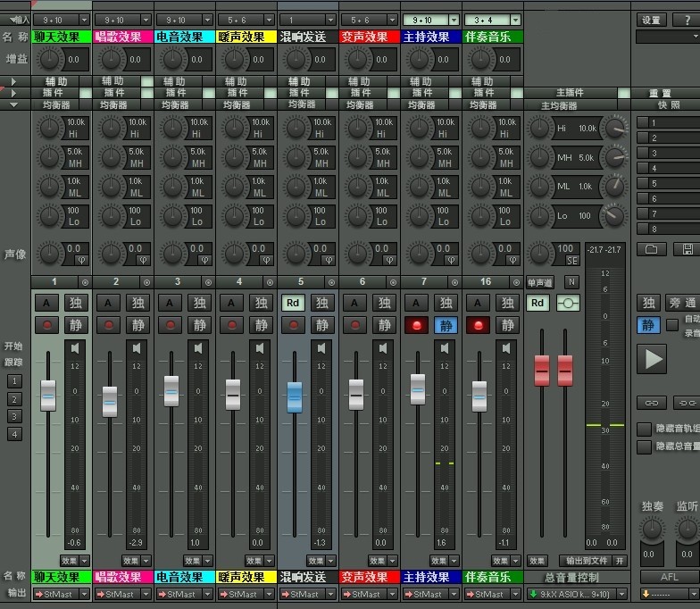Click the circle icon next to channel number 16

click(x=516, y=282)
